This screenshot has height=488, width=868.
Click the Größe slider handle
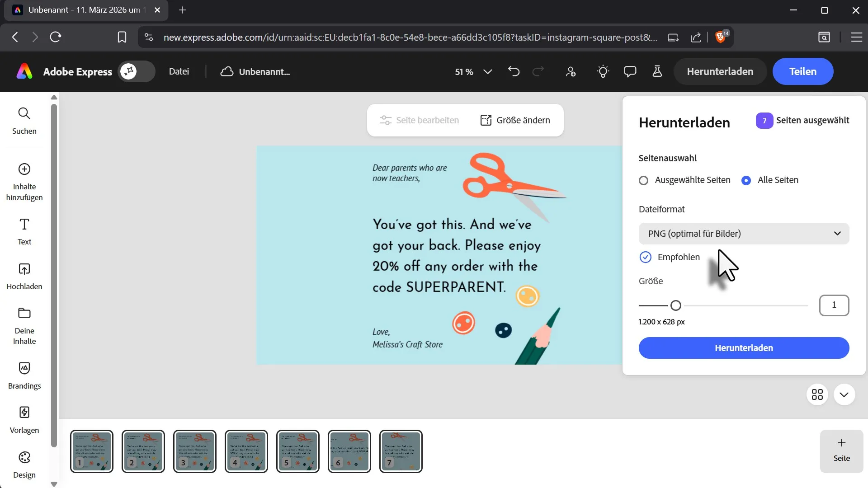(675, 305)
